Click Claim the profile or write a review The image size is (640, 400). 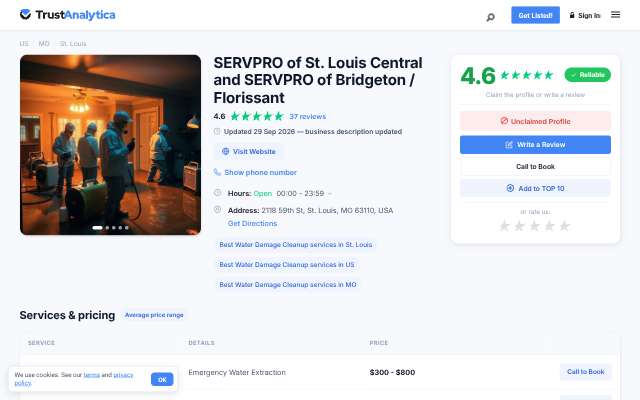pyautogui.click(x=535, y=95)
